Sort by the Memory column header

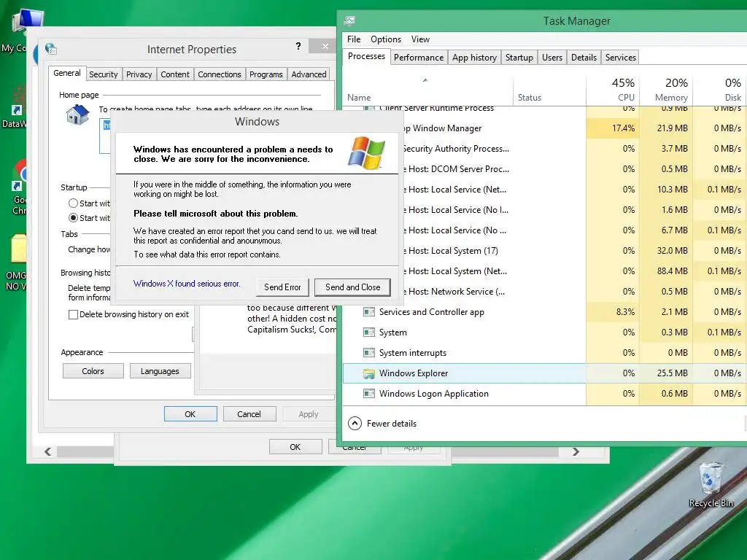pyautogui.click(x=665, y=90)
